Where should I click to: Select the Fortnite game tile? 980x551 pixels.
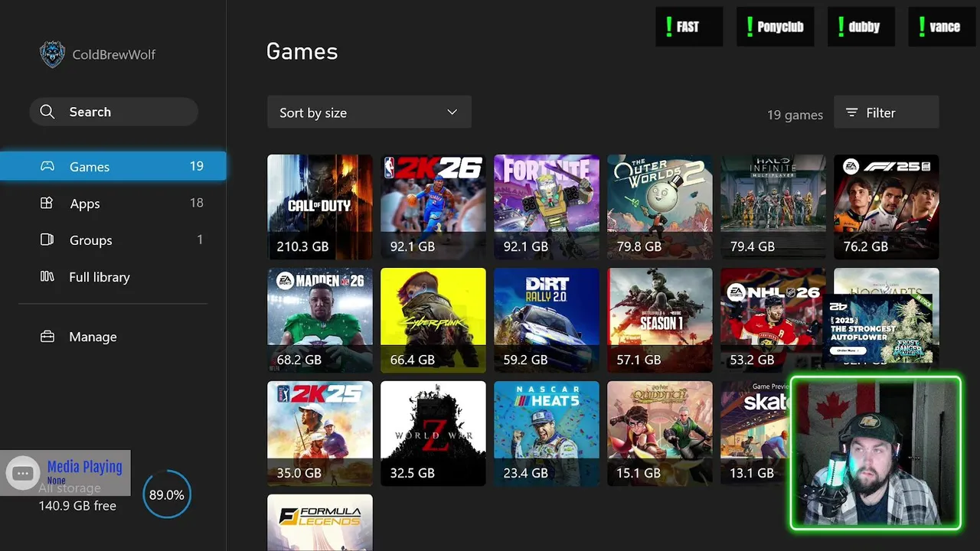pyautogui.click(x=547, y=207)
